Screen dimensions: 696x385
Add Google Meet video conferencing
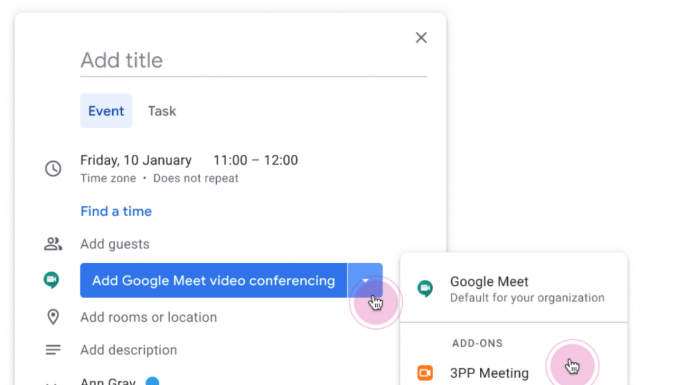[x=214, y=280]
